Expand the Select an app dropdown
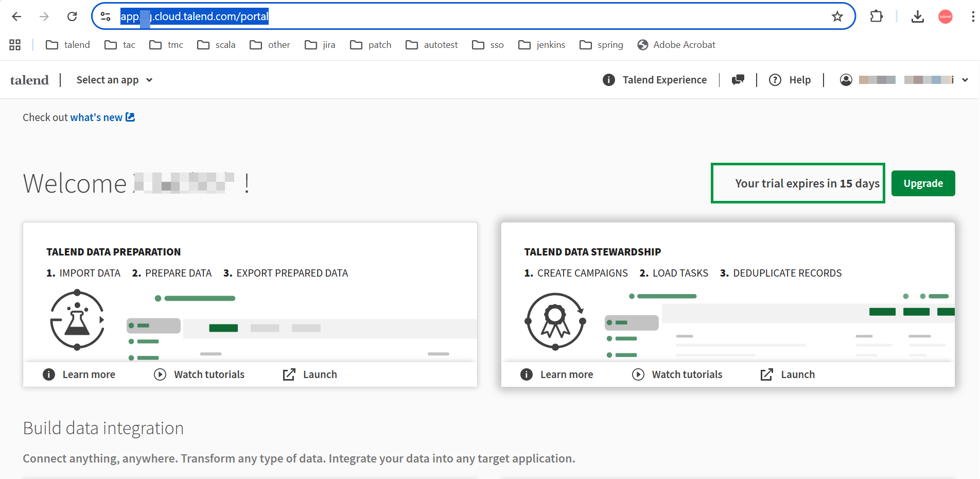The image size is (980, 479). [114, 80]
